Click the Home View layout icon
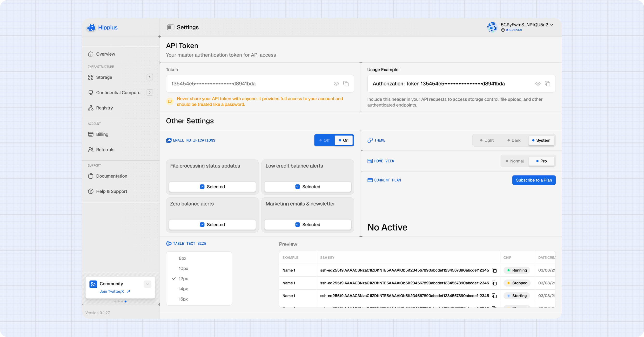The height and width of the screenshot is (337, 644). coord(370,161)
